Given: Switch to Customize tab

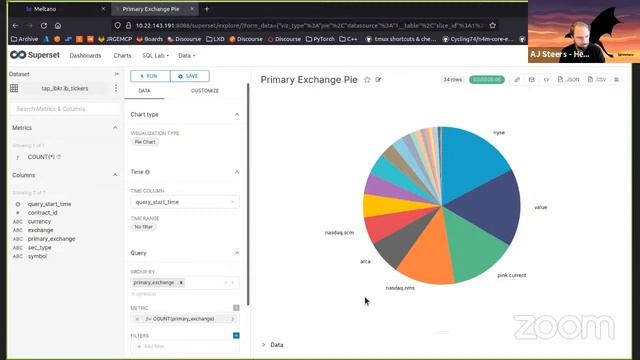Looking at the screenshot, I should point(204,91).
